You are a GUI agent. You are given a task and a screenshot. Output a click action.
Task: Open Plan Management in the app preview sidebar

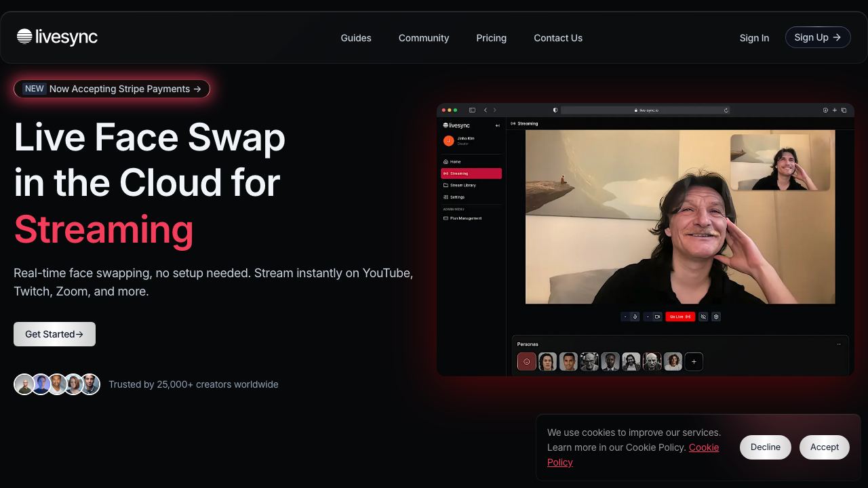471,218
